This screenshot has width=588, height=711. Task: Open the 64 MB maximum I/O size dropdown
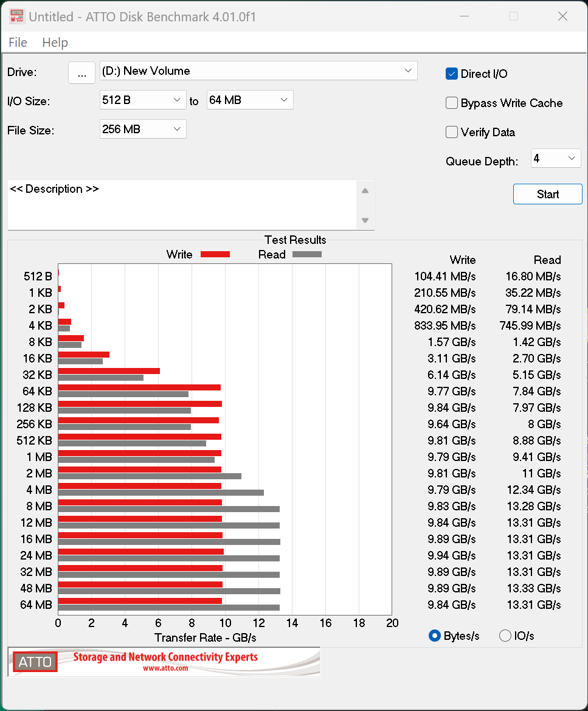tap(250, 100)
